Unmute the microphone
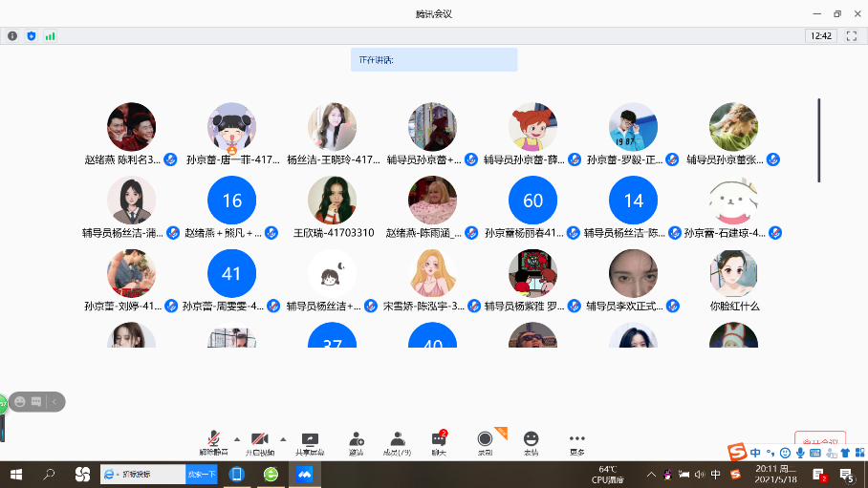This screenshot has width=868, height=488. tap(213, 442)
